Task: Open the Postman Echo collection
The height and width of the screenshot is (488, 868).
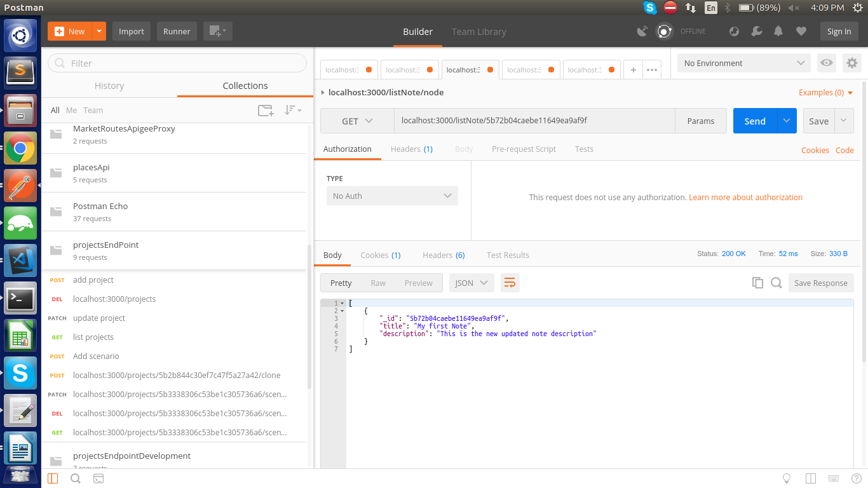Action: coord(173,212)
